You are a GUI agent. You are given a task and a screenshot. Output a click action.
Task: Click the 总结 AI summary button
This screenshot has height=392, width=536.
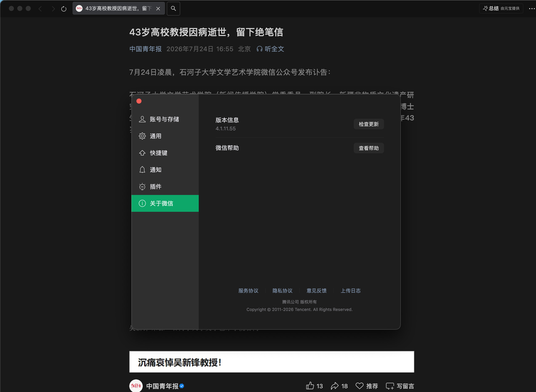pos(501,9)
